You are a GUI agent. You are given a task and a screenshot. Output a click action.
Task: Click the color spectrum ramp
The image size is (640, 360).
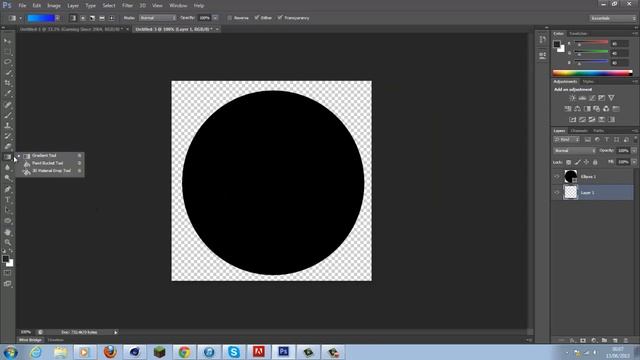pos(593,73)
